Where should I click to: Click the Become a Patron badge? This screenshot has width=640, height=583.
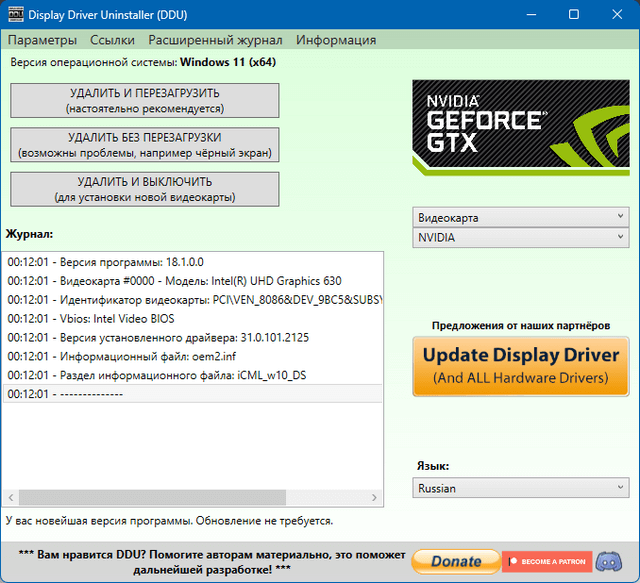(545, 561)
